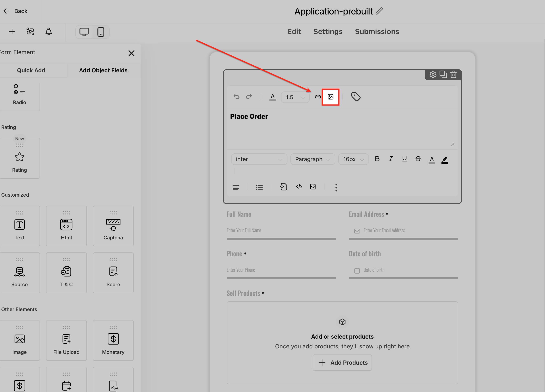
Task: Toggle italic formatting
Action: point(391,159)
